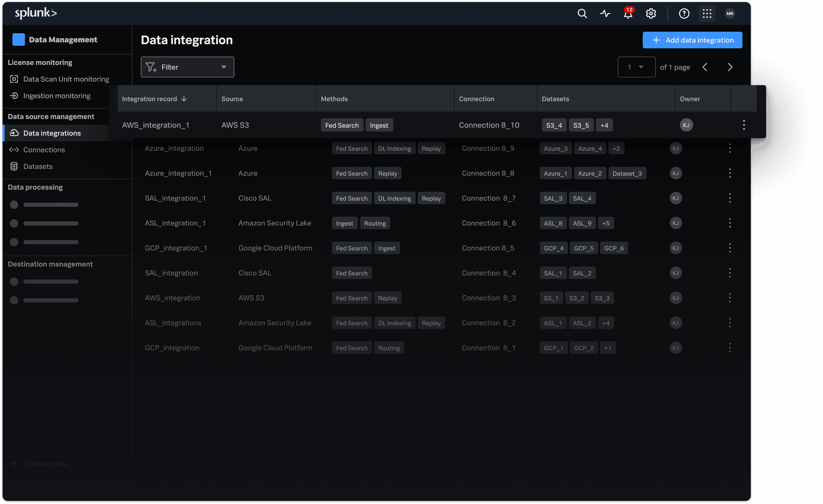Open kebab menu for AWS_integration_1 row
The width and height of the screenshot is (823, 504).
point(744,125)
